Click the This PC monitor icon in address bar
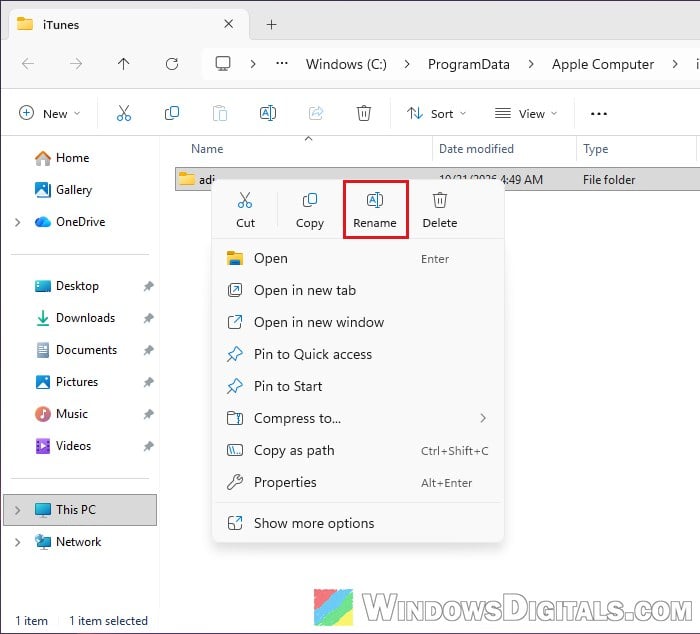The height and width of the screenshot is (634, 700). (223, 63)
